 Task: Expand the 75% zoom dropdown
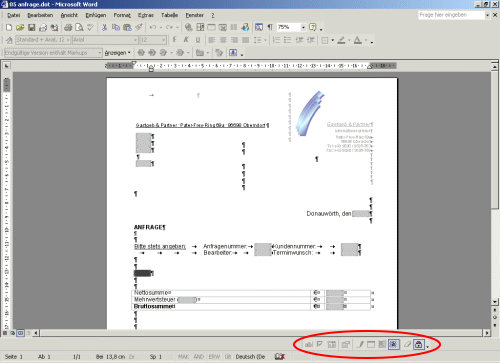303,27
